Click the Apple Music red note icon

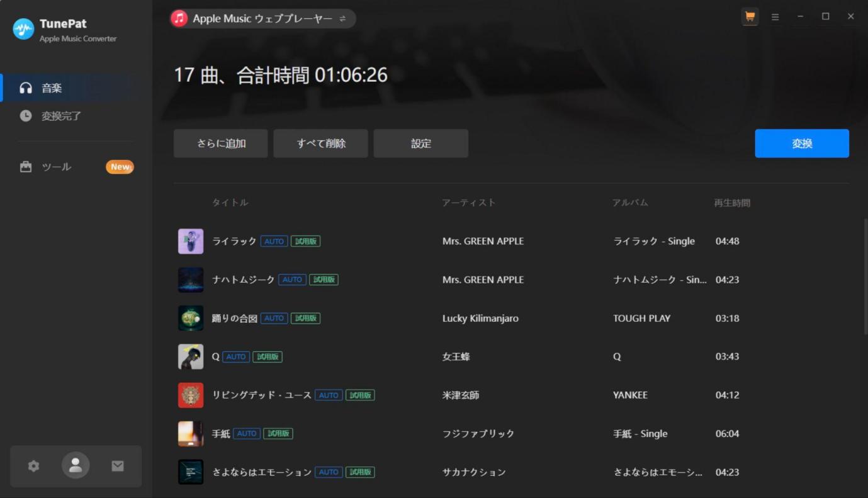pyautogui.click(x=179, y=18)
